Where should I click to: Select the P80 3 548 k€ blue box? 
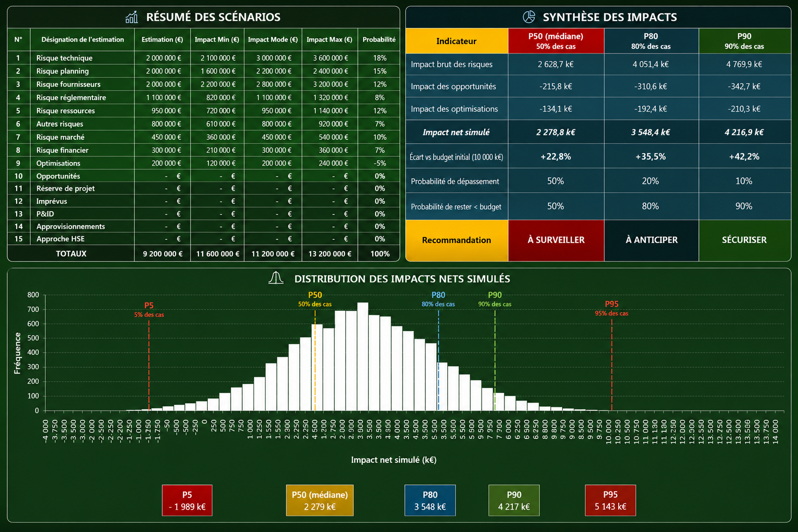[x=430, y=500]
